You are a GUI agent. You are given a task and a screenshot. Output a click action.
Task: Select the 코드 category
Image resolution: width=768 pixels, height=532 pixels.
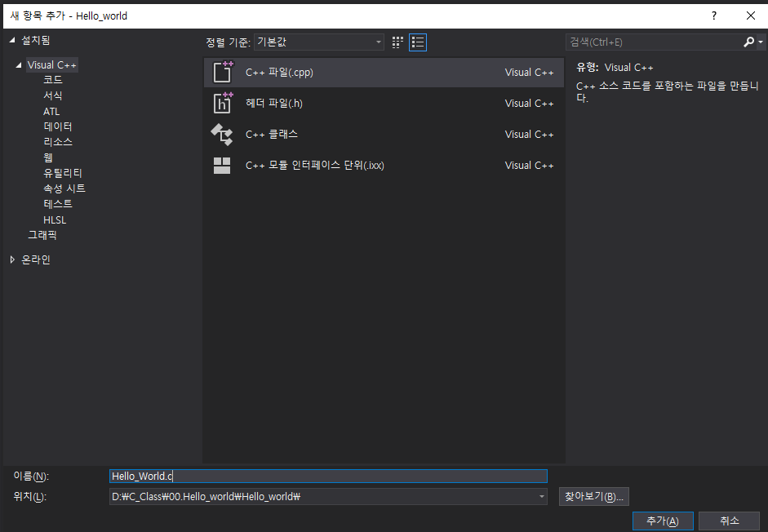51,79
